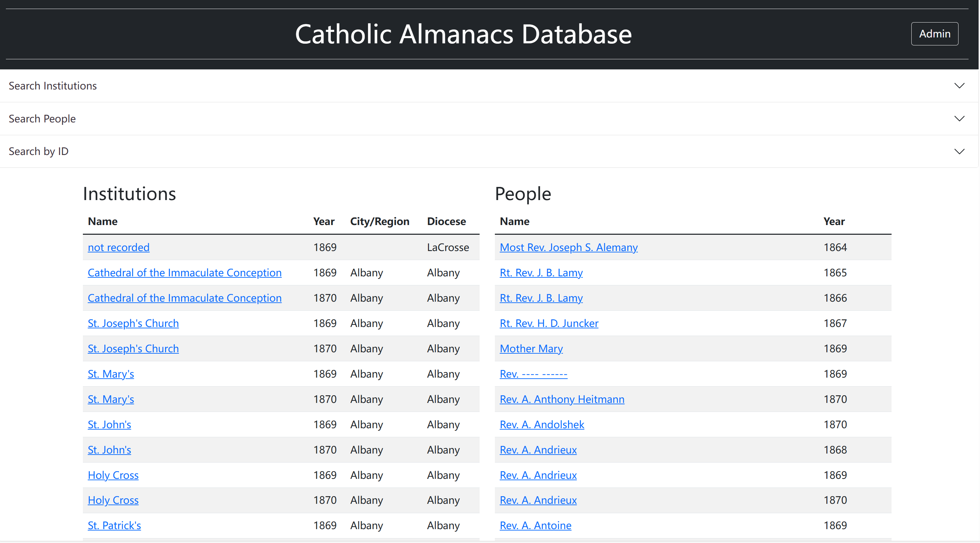
Task: Open Search Institutions accordion label
Action: coord(52,86)
